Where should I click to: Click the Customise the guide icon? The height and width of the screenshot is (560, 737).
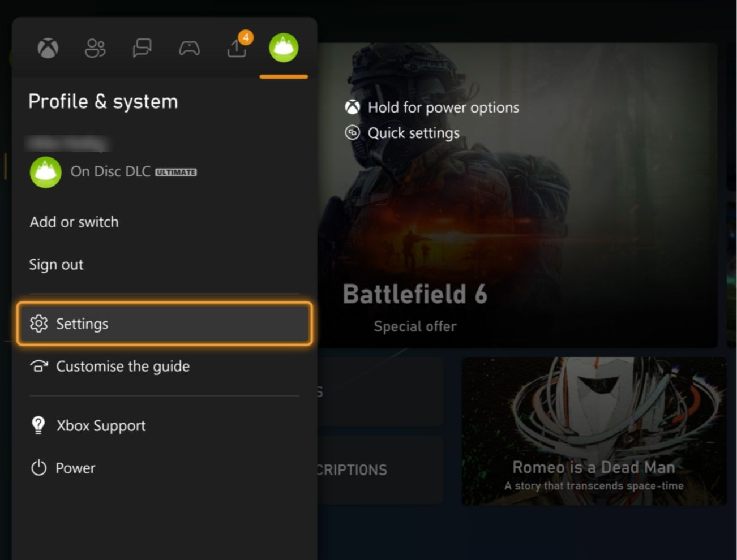point(38,366)
